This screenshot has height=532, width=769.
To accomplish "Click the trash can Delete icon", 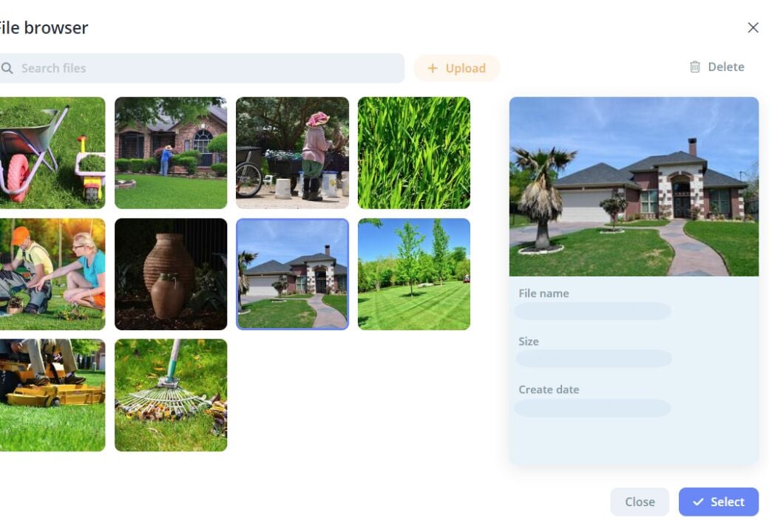I will pyautogui.click(x=695, y=66).
